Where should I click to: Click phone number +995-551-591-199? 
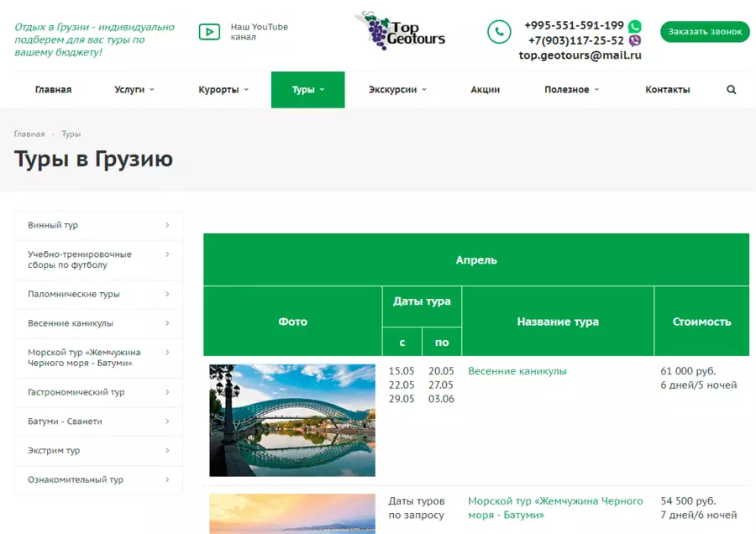574,25
